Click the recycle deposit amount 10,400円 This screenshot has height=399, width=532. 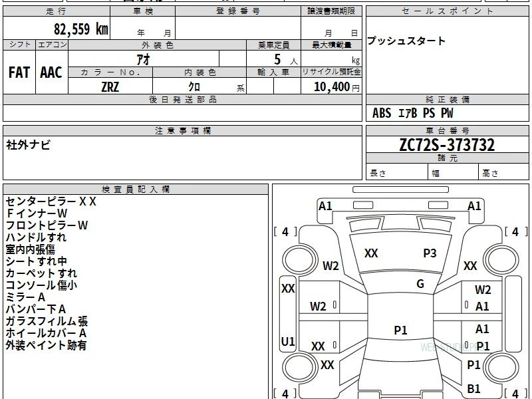tap(336, 87)
